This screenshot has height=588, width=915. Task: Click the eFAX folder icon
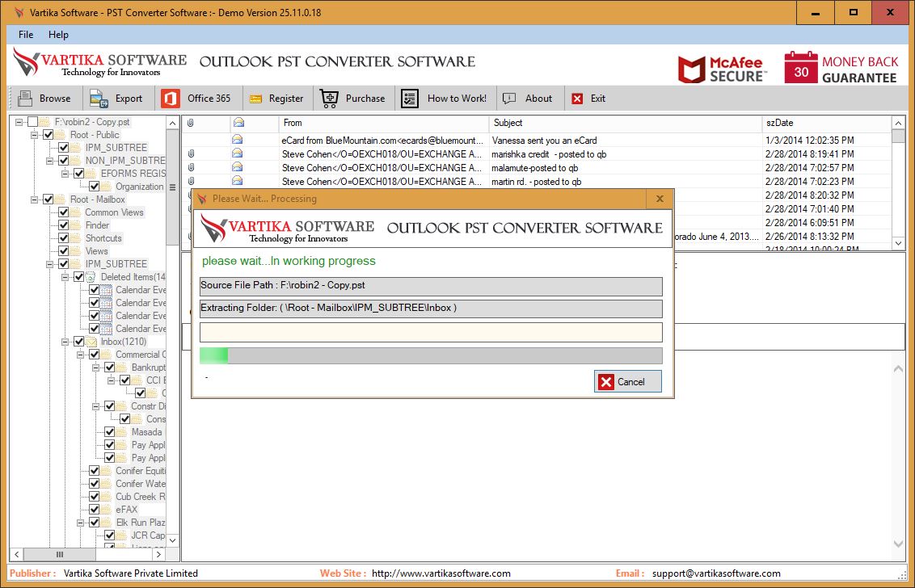(107, 510)
